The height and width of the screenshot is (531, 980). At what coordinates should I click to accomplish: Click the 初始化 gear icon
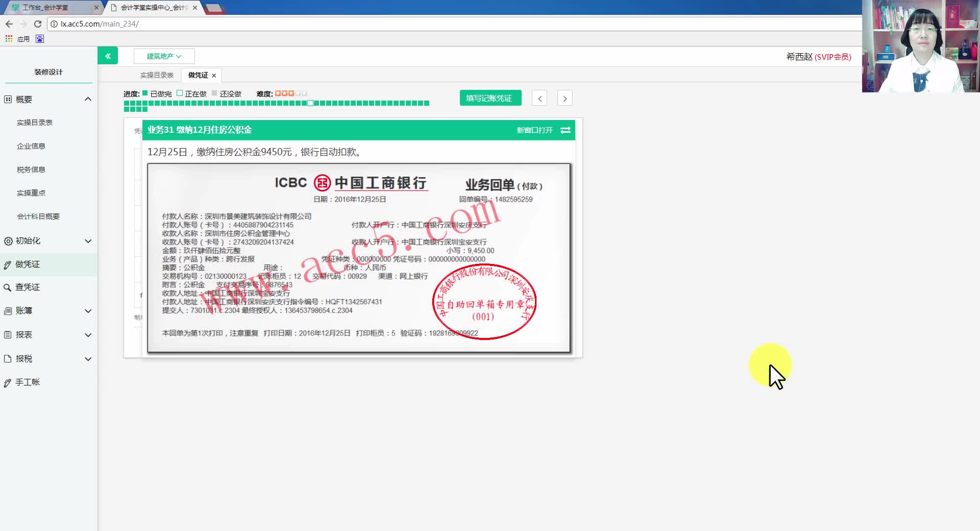coord(7,241)
